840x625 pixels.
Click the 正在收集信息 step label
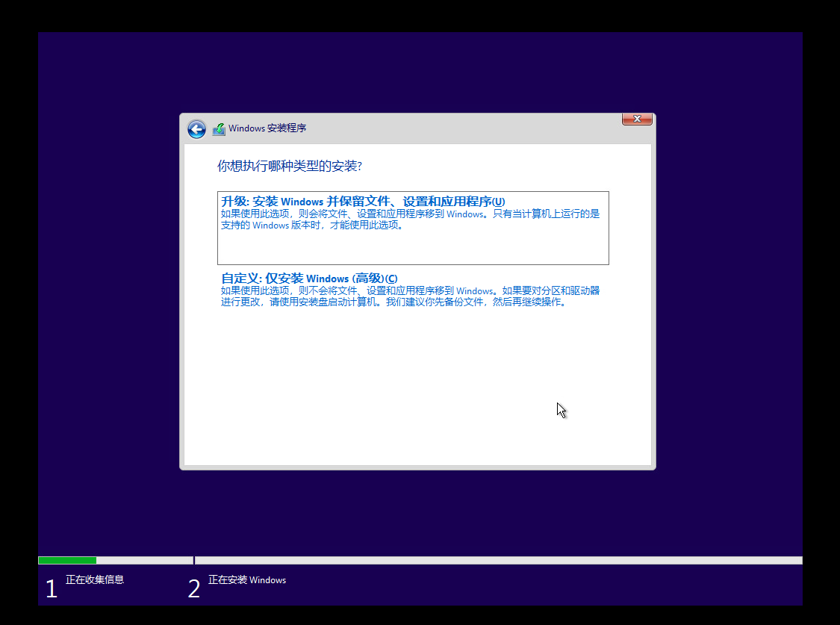pyautogui.click(x=95, y=579)
